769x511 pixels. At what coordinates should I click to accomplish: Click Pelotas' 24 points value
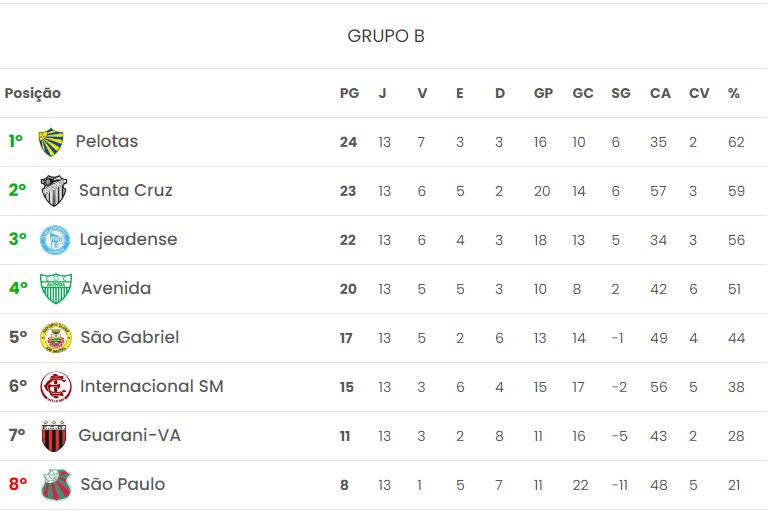[x=348, y=142]
